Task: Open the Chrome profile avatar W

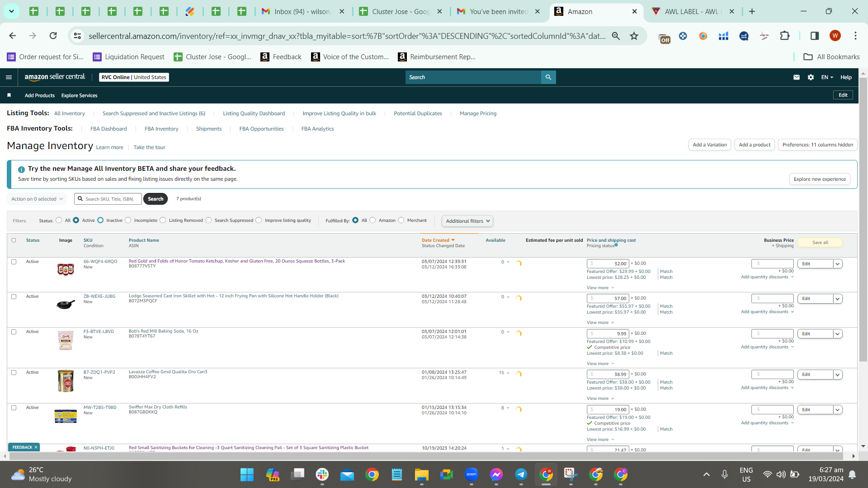Action: tap(835, 36)
